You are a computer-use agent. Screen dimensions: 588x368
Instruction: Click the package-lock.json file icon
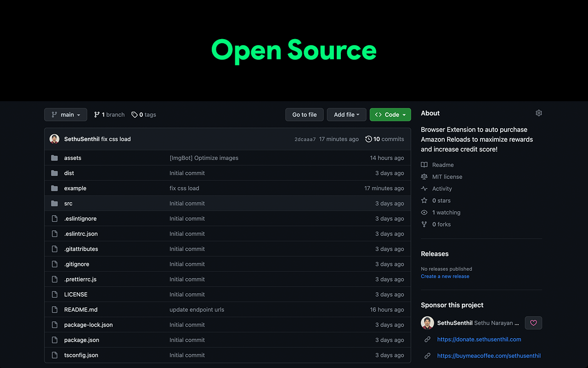(55, 325)
